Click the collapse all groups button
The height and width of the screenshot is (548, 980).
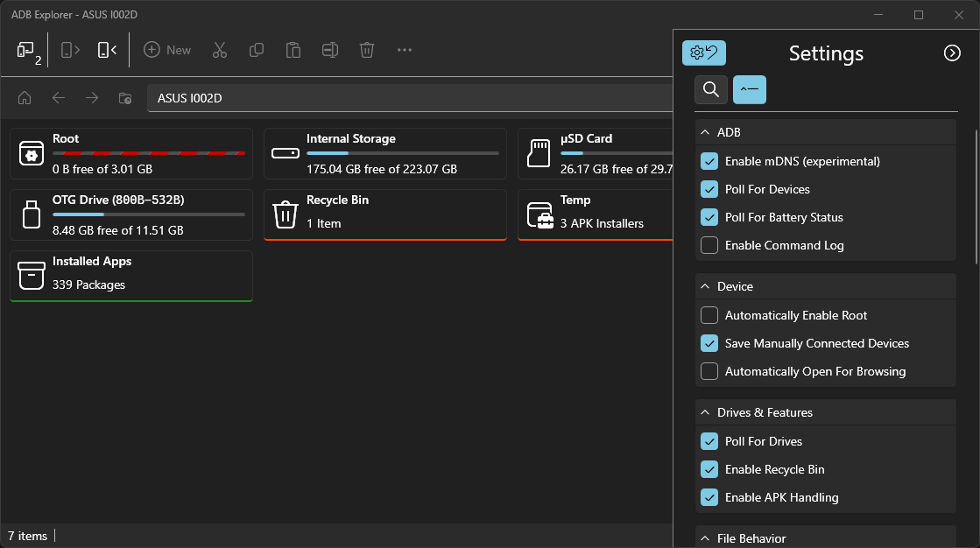pyautogui.click(x=750, y=89)
